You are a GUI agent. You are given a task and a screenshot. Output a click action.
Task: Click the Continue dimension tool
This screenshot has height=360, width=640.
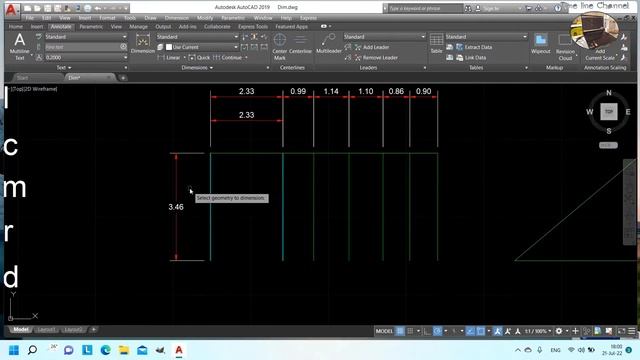point(228,58)
